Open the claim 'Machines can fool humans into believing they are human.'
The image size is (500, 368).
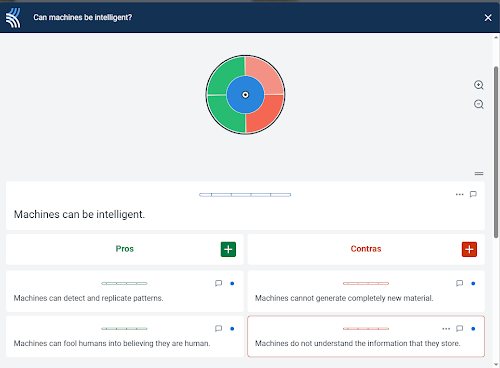point(112,343)
